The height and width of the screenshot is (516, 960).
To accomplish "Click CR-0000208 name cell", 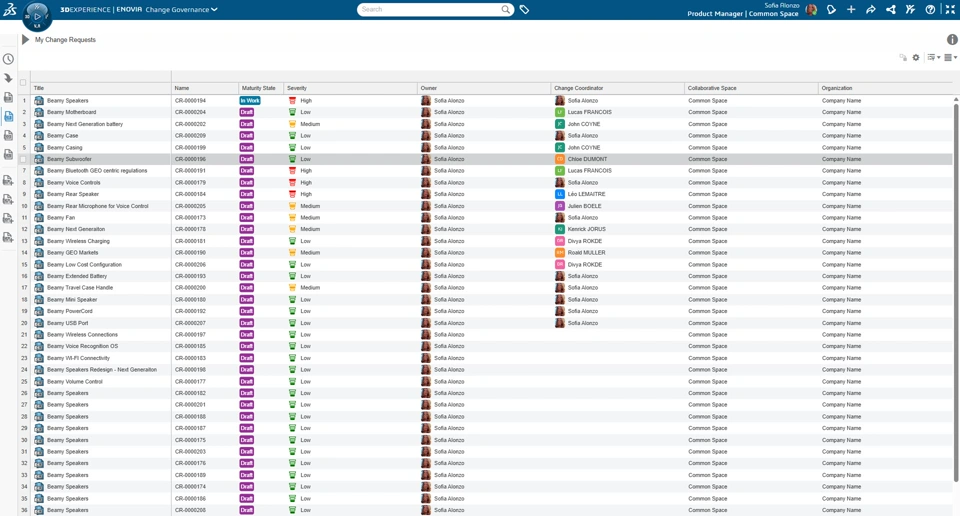I will 190,510.
